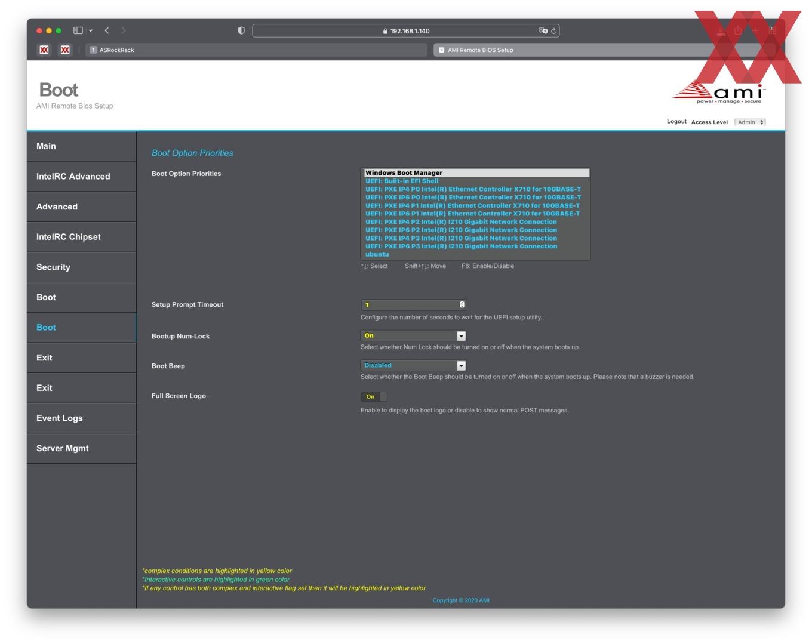Switch to AMI Remote BIOS Setup tab
The width and height of the screenshot is (812, 644).
(604, 50)
